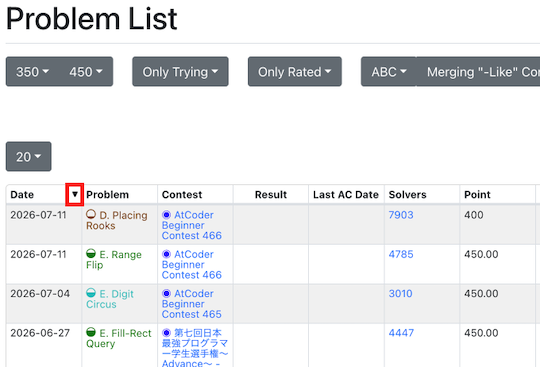Open AtCoder Beginner Contest 465 link
This screenshot has height=367, width=540.
click(x=192, y=304)
